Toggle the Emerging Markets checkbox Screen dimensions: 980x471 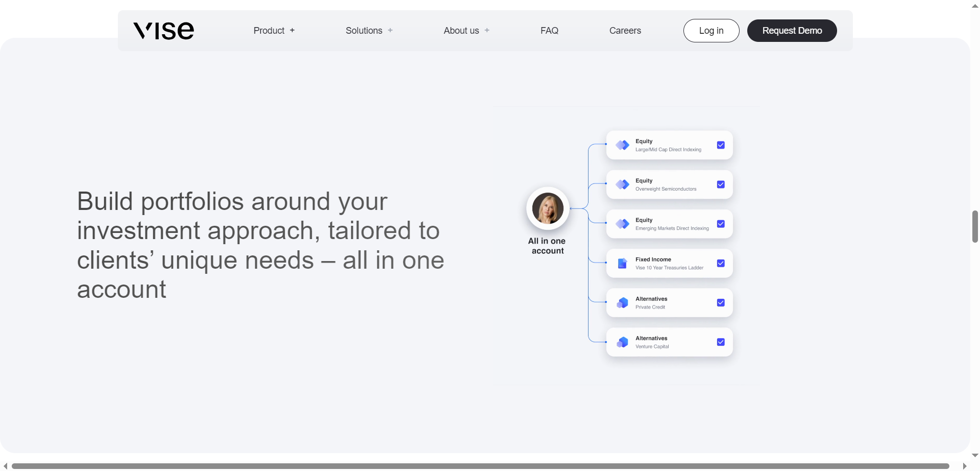point(721,224)
